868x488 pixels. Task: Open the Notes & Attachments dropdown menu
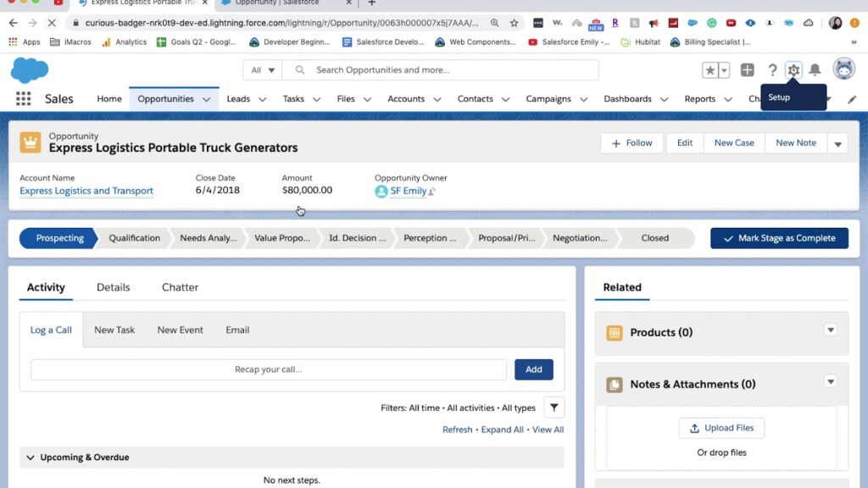(831, 382)
